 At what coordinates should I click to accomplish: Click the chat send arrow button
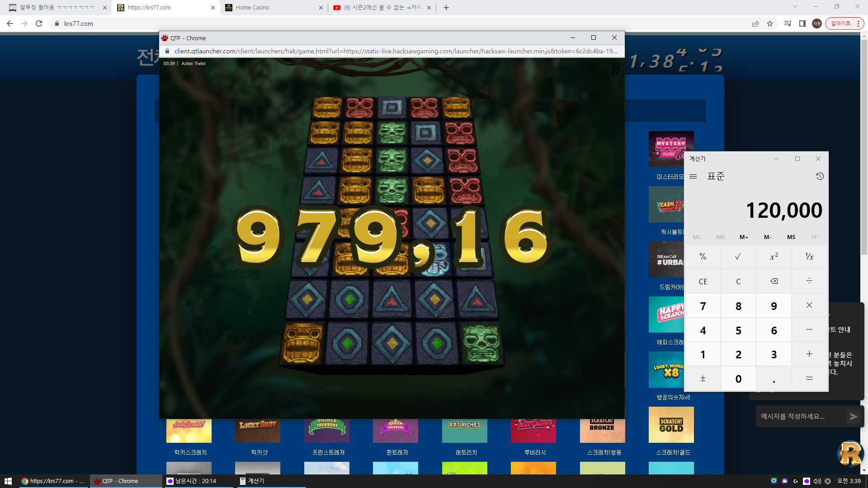click(854, 417)
